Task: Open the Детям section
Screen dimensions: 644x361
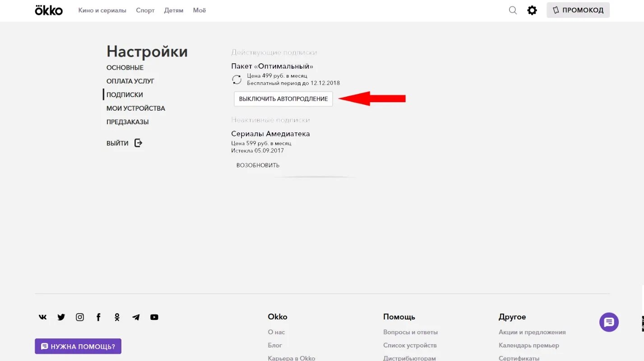Action: coord(174,10)
